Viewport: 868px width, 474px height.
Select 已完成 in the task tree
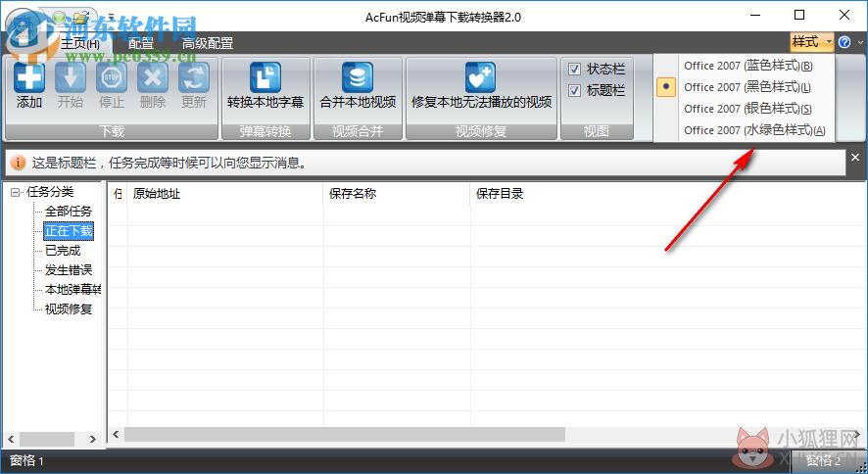tap(63, 251)
